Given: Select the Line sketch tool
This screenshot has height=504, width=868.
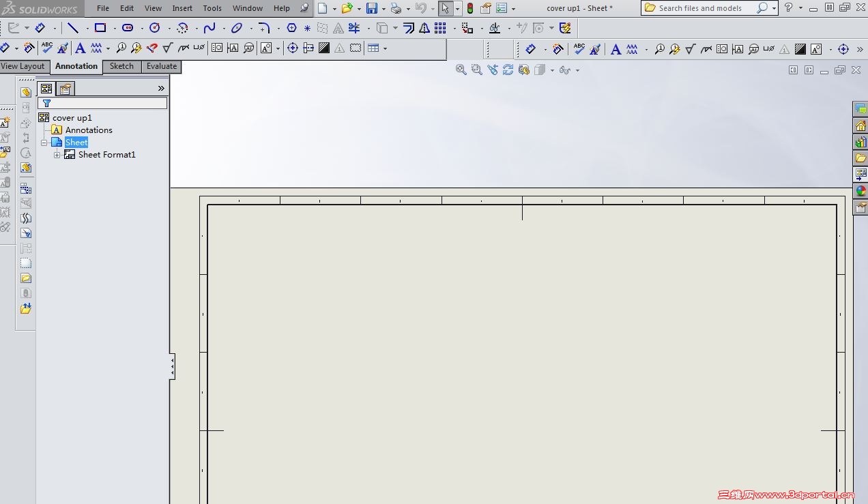Looking at the screenshot, I should point(73,28).
